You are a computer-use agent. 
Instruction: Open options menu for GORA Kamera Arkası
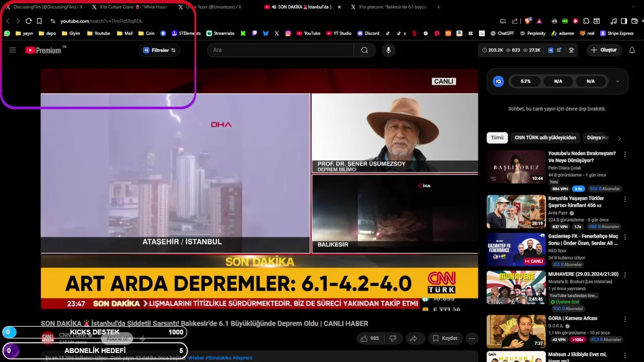click(x=625, y=319)
